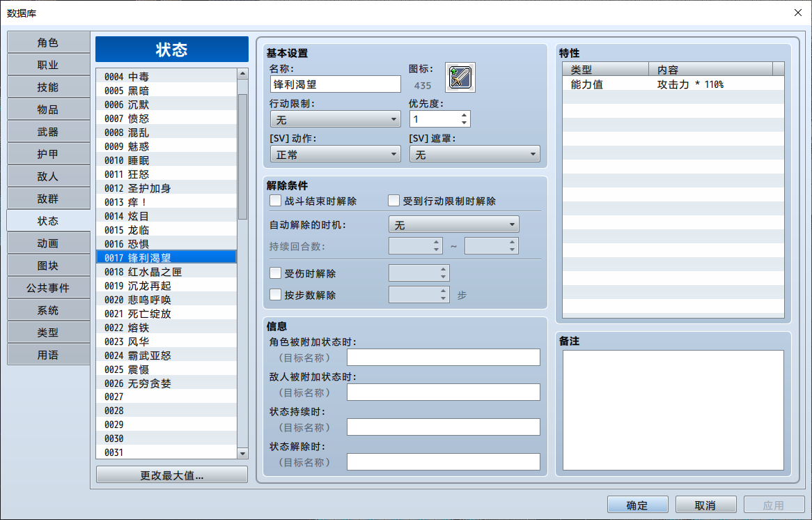Click the 状态持续时 message field
The height and width of the screenshot is (520, 812).
click(444, 427)
